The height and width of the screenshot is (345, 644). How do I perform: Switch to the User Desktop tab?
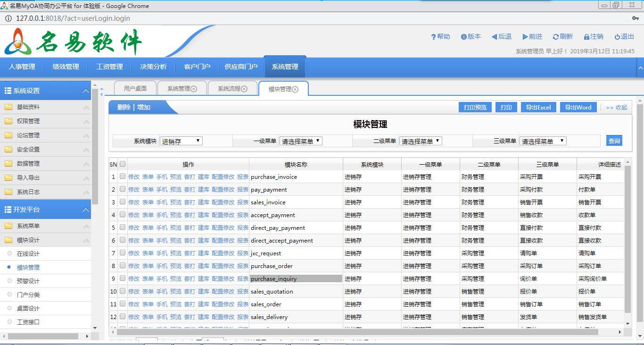135,89
